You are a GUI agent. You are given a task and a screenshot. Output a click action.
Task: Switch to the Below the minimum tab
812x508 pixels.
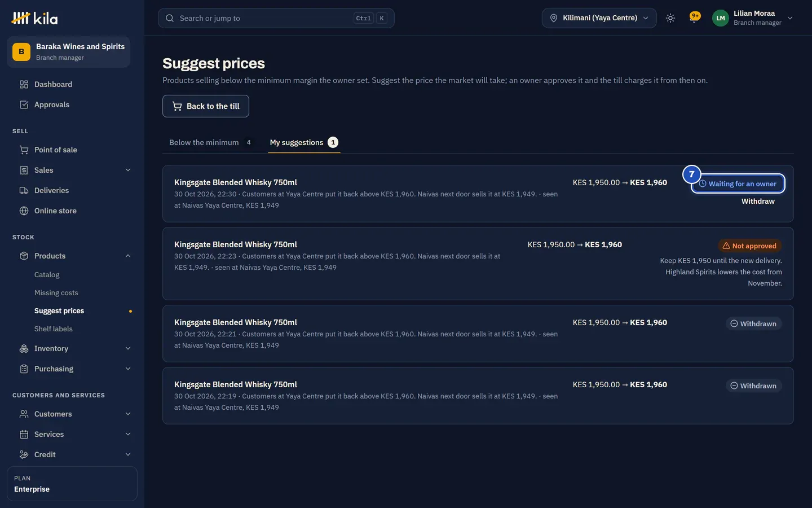point(210,143)
